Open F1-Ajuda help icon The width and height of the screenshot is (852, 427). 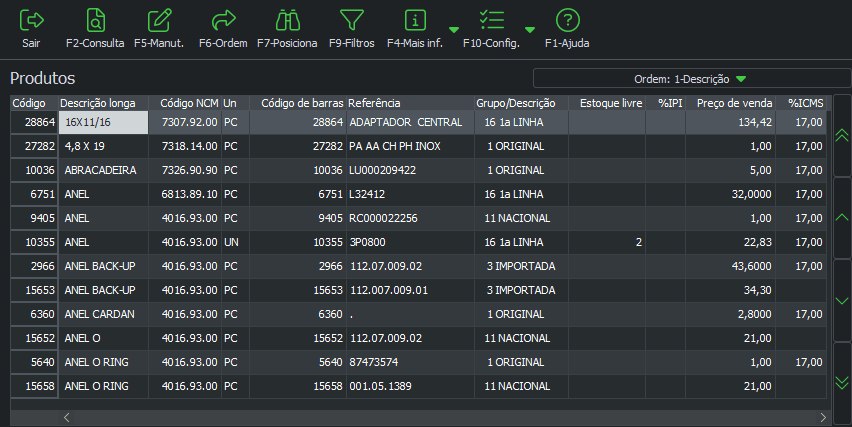(567, 21)
